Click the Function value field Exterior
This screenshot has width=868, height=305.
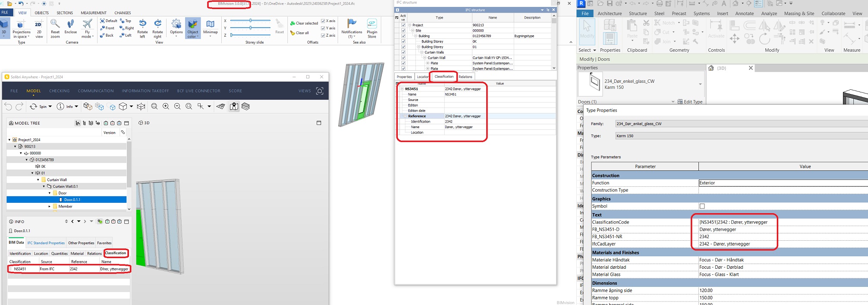[783, 183]
